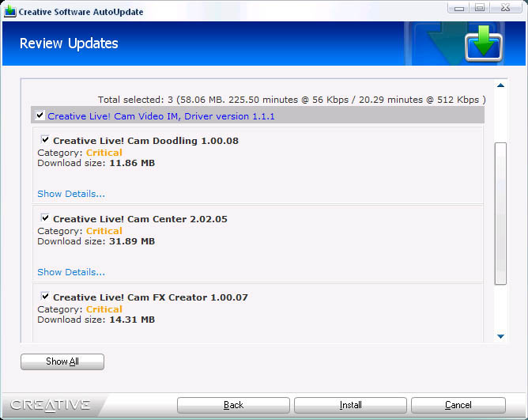Open Creative Live! Cam Video IM driver link
Screen dimensions: 528x420
(x=161, y=116)
